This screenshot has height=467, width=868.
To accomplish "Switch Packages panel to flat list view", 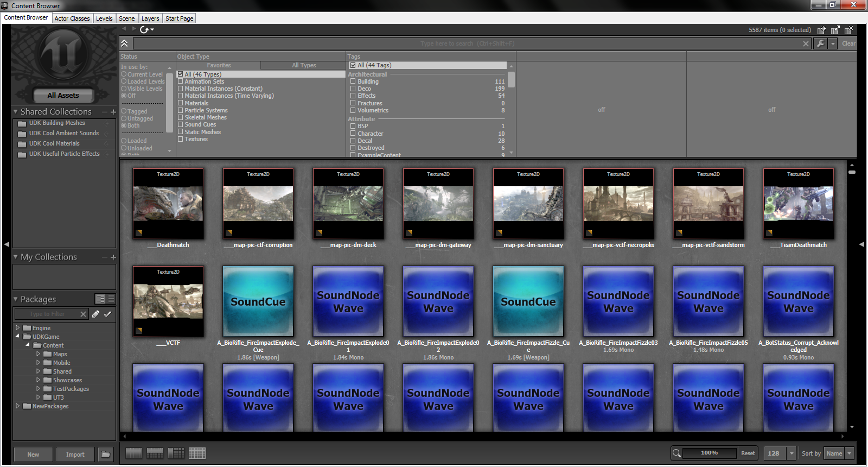I will coord(111,299).
